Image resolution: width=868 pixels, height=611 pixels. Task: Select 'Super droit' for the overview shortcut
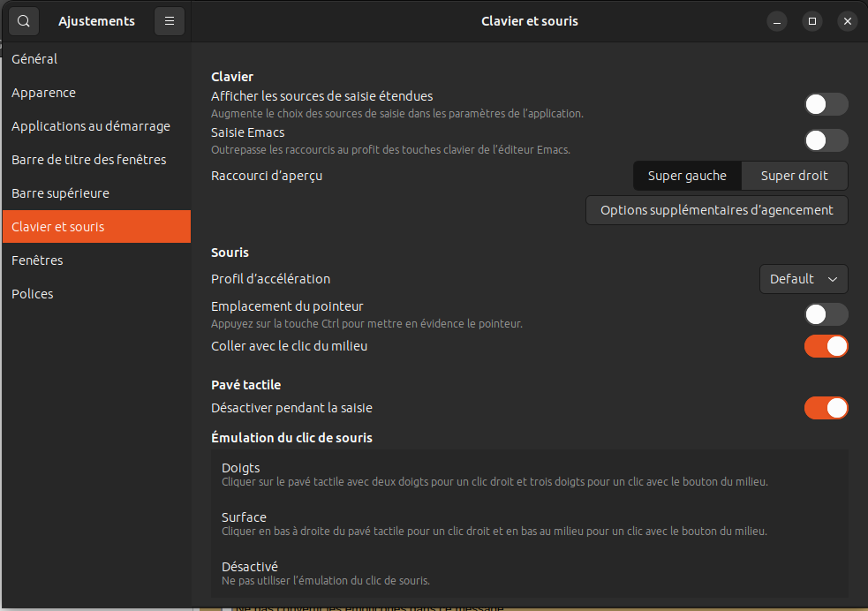tap(794, 175)
